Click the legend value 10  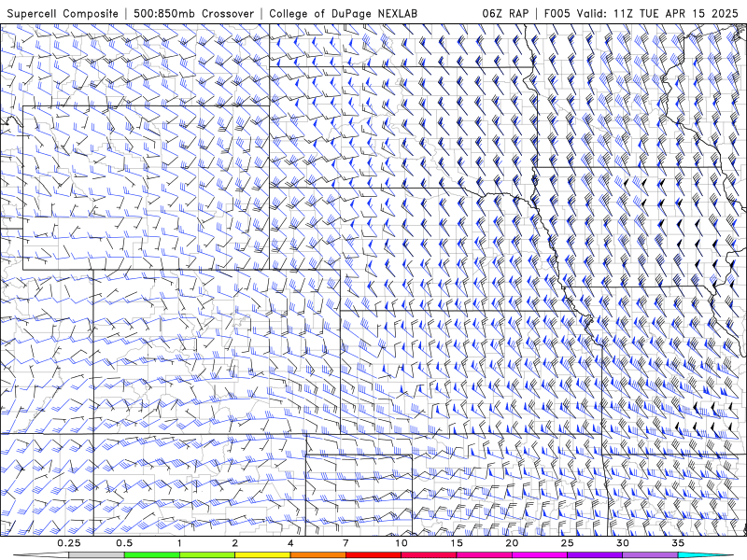click(402, 543)
